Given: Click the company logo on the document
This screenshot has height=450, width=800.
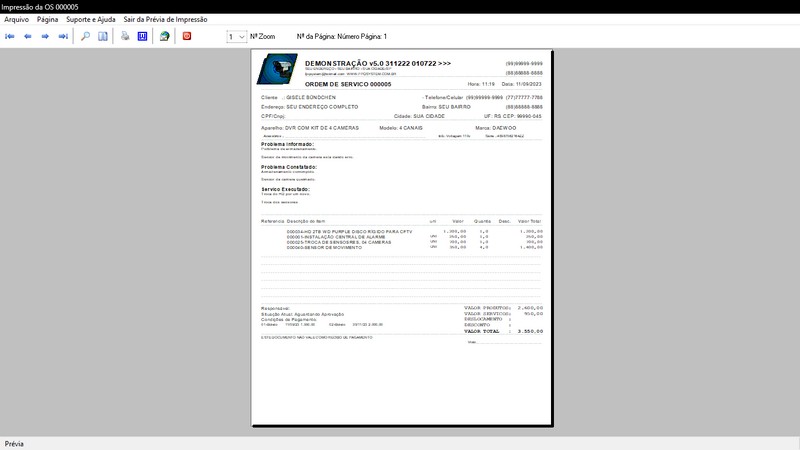Looking at the screenshot, I should pos(277,69).
